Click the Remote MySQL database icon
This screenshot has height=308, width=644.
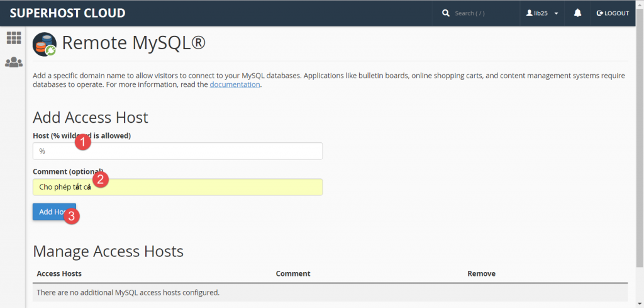[45, 44]
